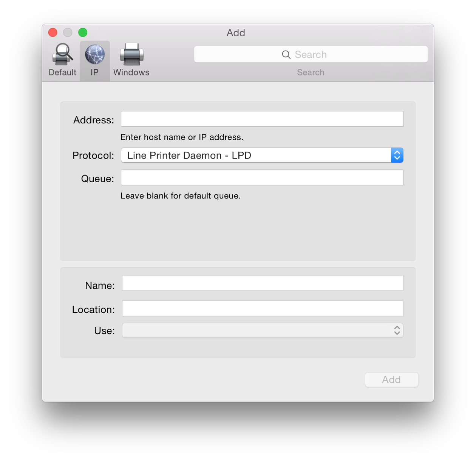The image size is (476, 462).
Task: Click the 'Queue:' label
Action: tap(97, 179)
